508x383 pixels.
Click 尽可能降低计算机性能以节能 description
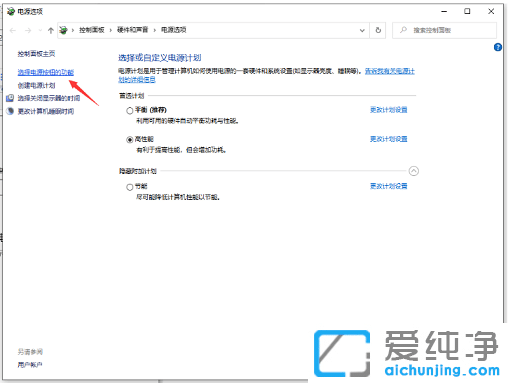point(178,197)
